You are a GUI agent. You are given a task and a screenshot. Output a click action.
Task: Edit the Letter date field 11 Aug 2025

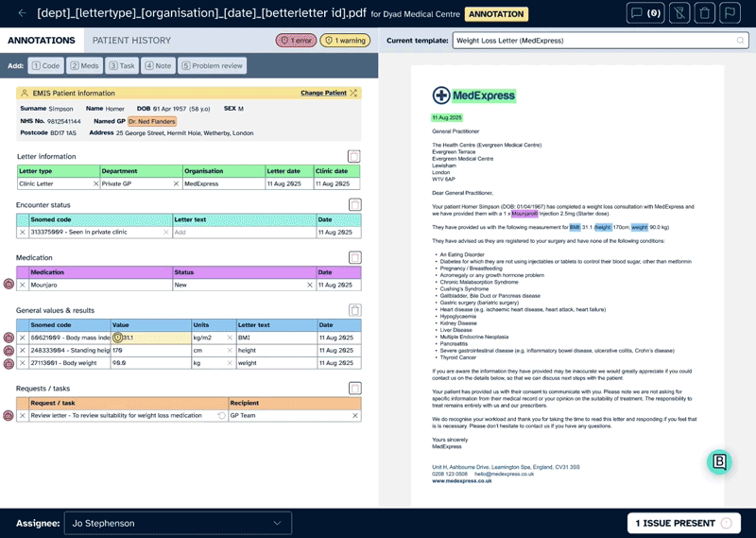(289, 183)
